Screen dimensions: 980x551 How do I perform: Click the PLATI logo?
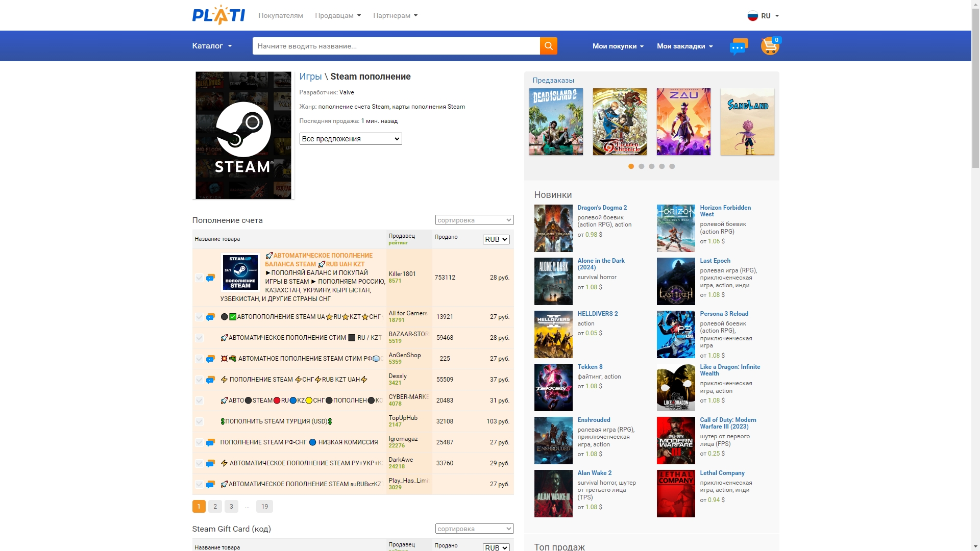pyautogui.click(x=218, y=15)
